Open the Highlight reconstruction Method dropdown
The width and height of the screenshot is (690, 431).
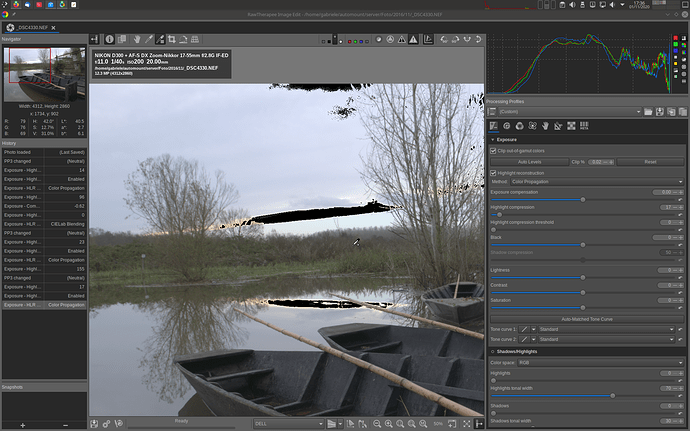click(597, 182)
